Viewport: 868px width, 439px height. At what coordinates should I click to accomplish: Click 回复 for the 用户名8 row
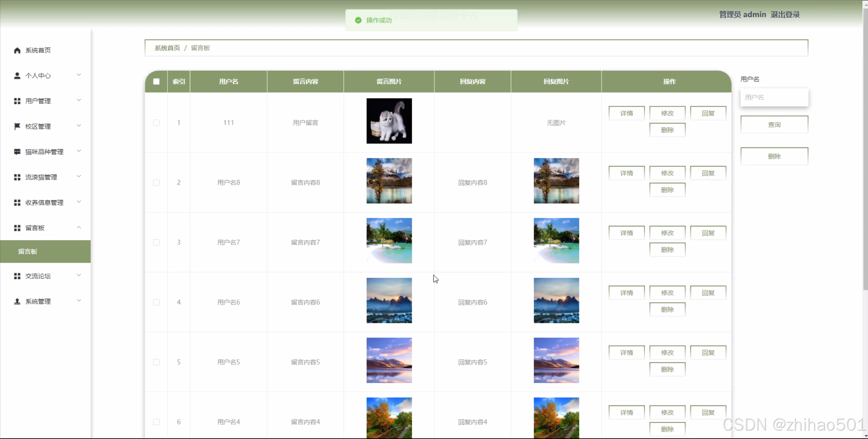click(x=708, y=173)
